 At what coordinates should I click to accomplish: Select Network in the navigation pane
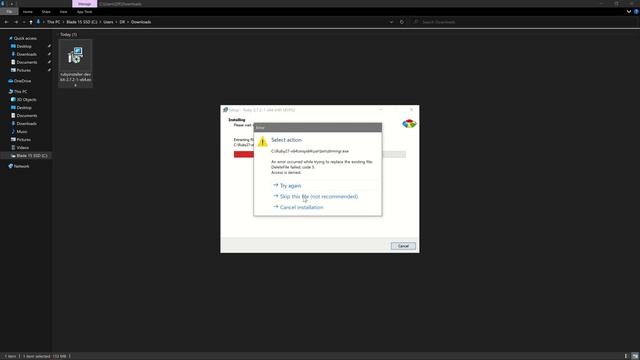[21, 166]
